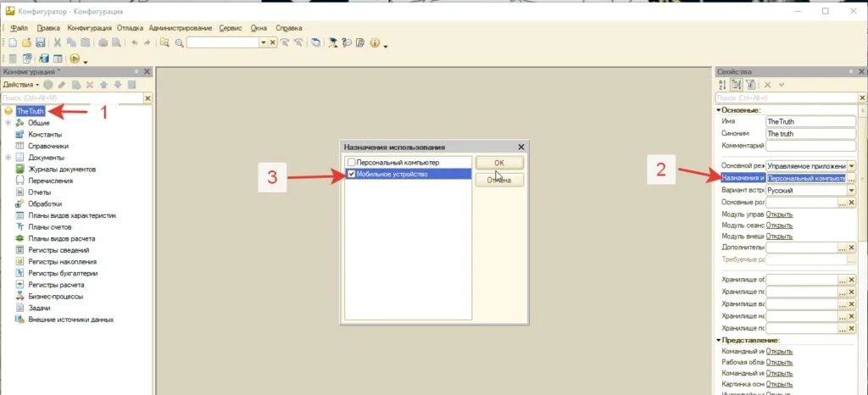Click the Show only important properties icon
This screenshot has height=395, width=868.
(750, 85)
